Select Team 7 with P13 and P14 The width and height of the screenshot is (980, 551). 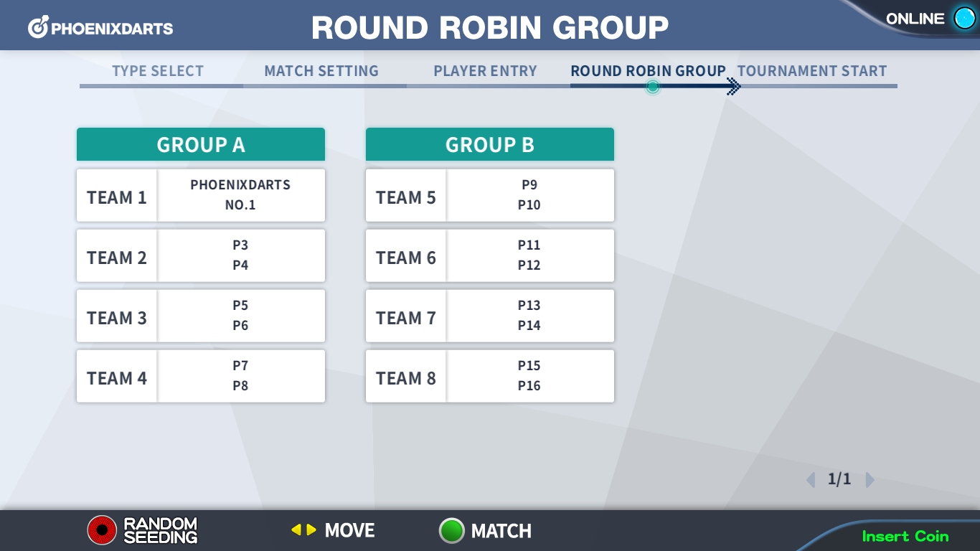tap(490, 316)
